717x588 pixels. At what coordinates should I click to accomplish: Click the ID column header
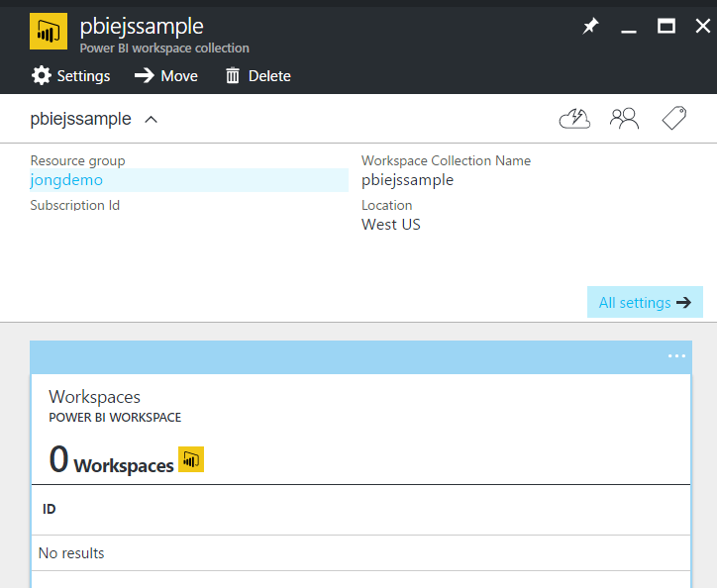click(50, 509)
